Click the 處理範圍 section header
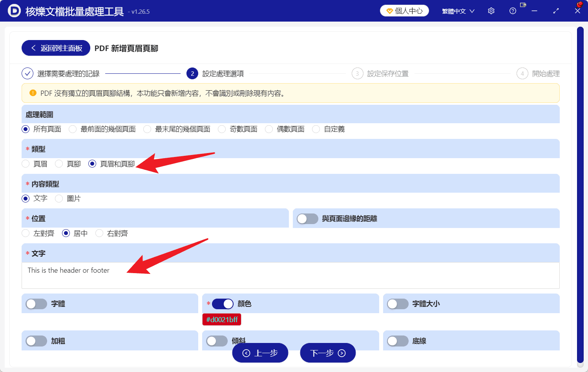This screenshot has width=588, height=372. pyautogui.click(x=290, y=114)
